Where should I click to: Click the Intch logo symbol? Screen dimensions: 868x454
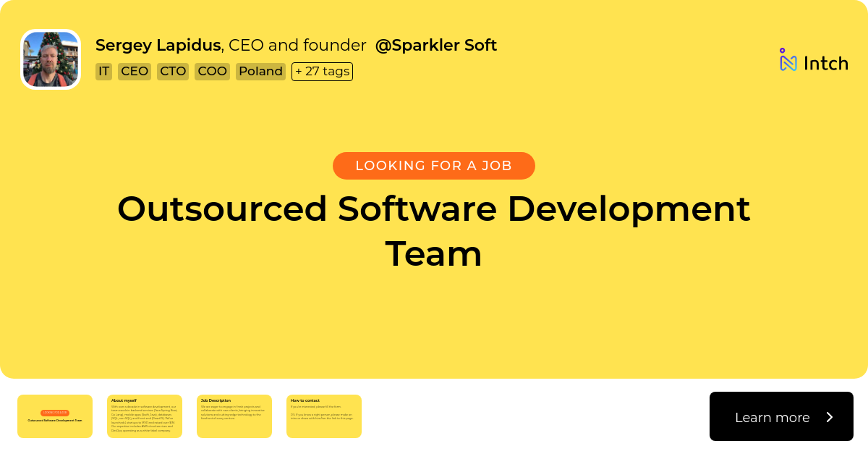[788, 61]
